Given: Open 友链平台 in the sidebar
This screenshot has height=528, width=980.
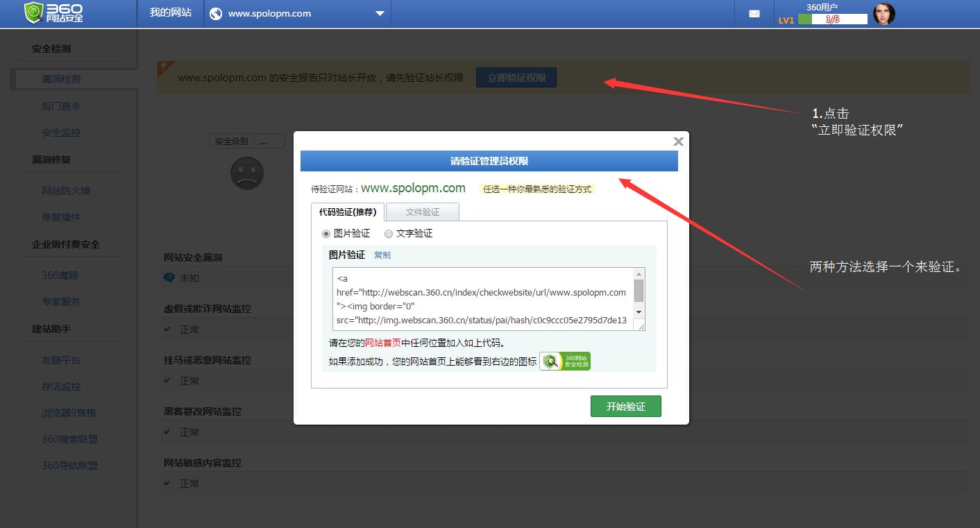Looking at the screenshot, I should click(61, 360).
